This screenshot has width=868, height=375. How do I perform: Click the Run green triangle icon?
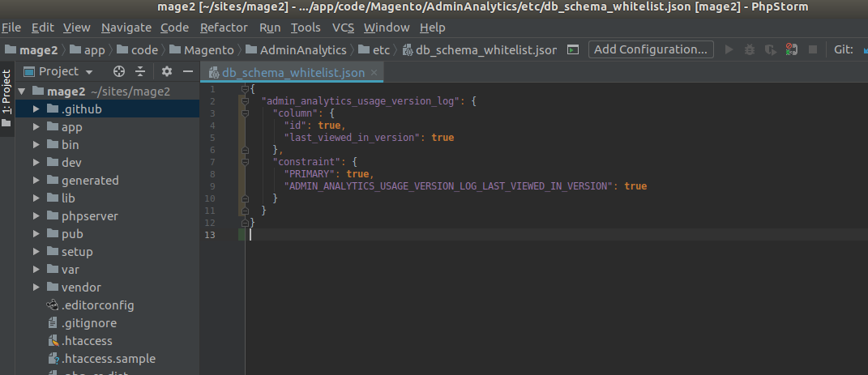729,49
